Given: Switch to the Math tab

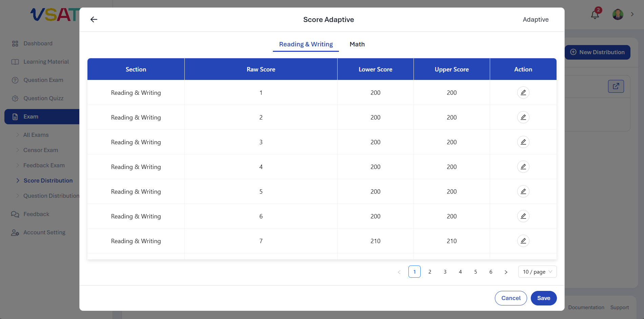Looking at the screenshot, I should tap(357, 44).
